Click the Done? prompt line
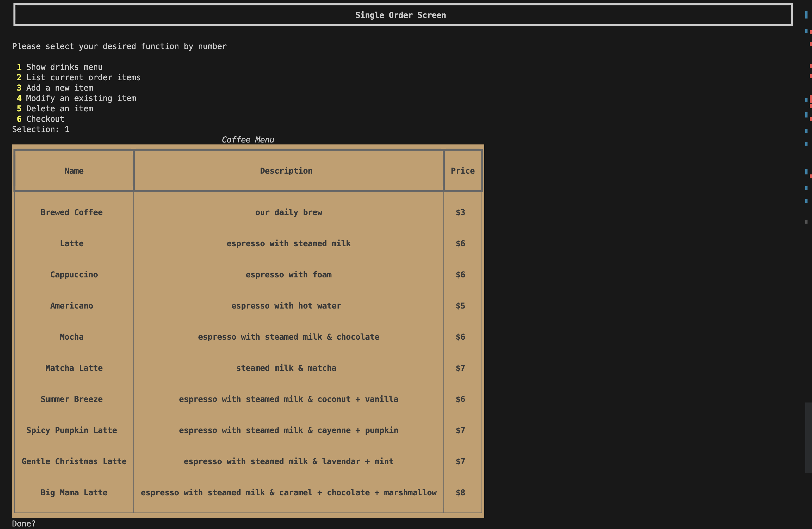The height and width of the screenshot is (529, 812). [x=24, y=524]
